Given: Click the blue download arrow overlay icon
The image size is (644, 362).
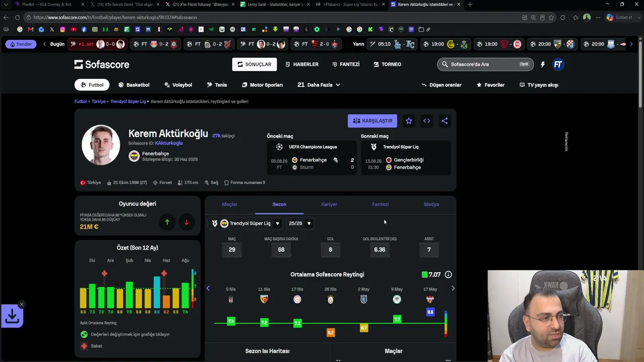Looking at the screenshot, I should 12,316.
